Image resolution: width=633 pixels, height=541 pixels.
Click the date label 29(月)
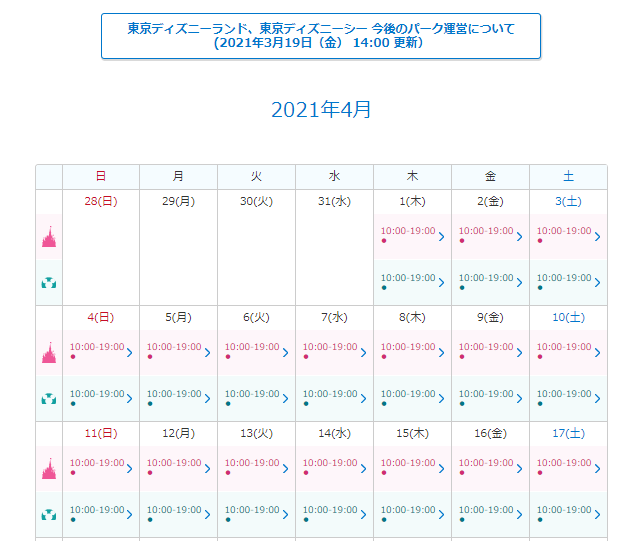point(178,201)
